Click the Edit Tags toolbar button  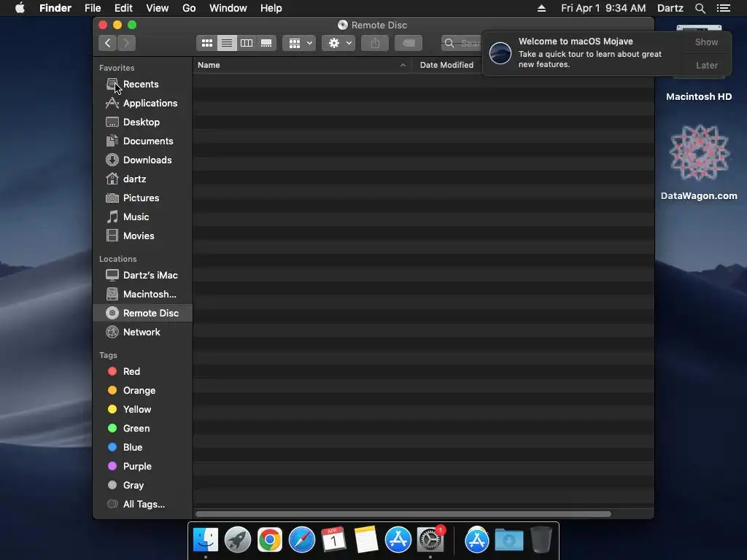click(409, 43)
